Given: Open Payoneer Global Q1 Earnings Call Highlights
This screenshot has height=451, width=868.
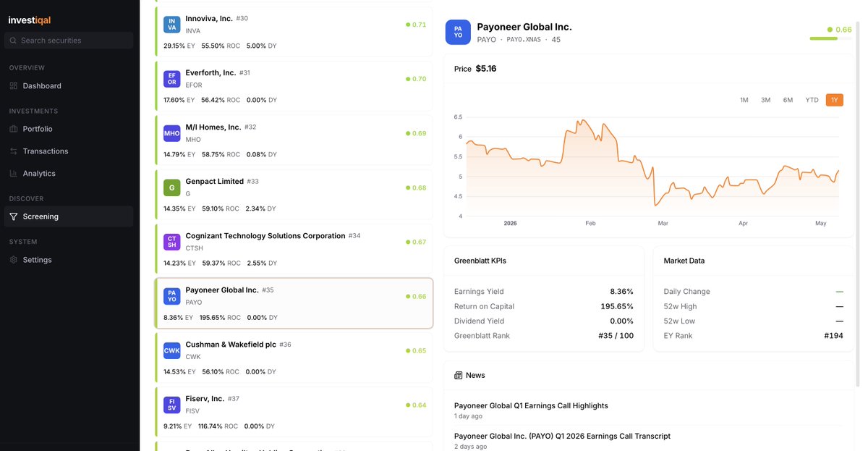Looking at the screenshot, I should click(531, 406).
